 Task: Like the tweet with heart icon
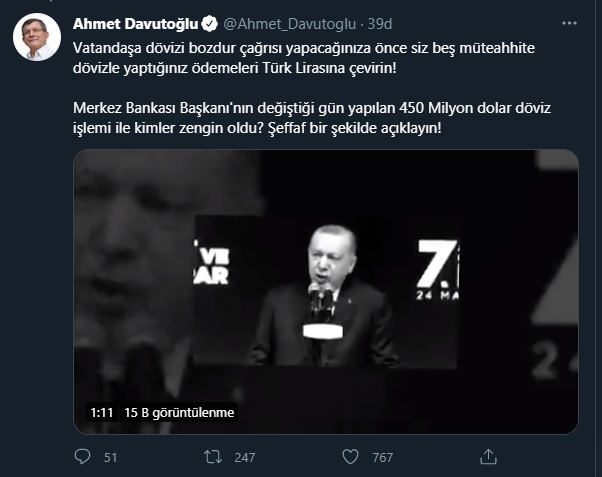point(350,457)
